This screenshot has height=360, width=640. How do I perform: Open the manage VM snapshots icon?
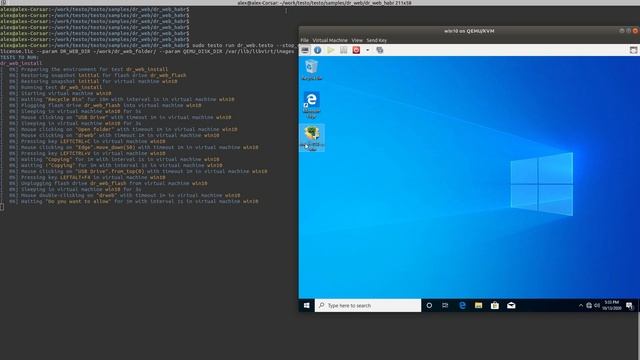[x=380, y=50]
